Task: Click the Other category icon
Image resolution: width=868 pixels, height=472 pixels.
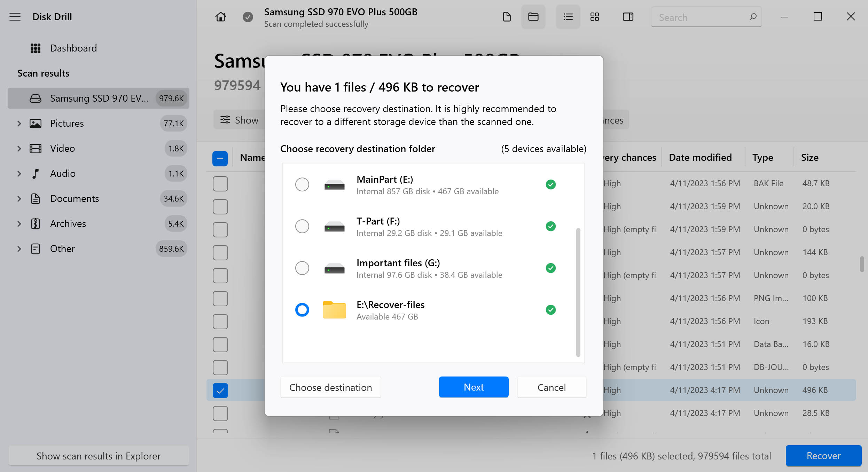Action: coord(36,249)
